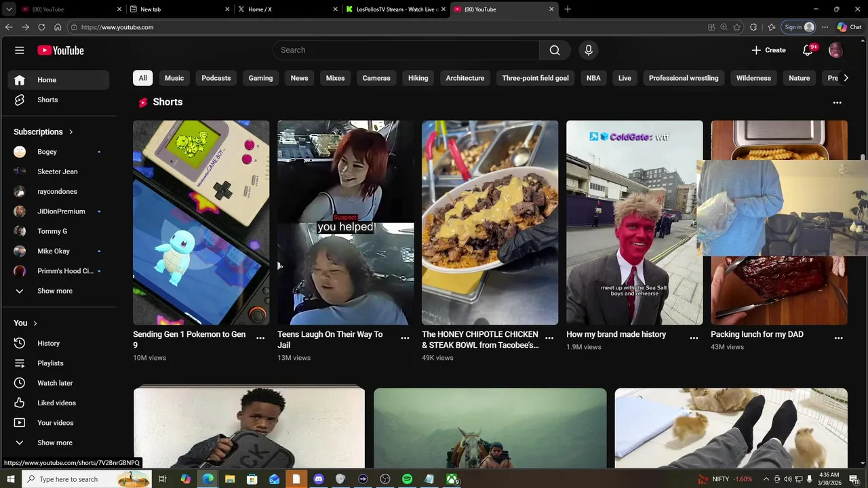Open the account avatar menu
Screen dimensions: 868x488
[835, 50]
